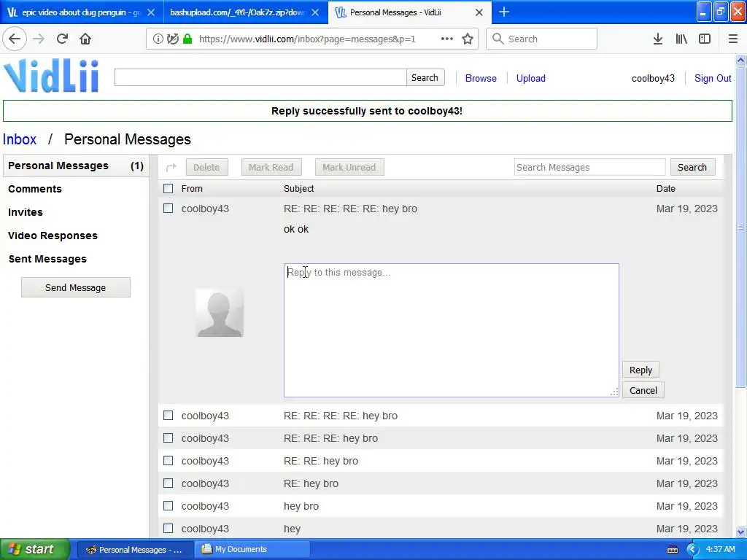
Task: Click the grayed forward-arrow icon beside Delete
Action: point(171,167)
